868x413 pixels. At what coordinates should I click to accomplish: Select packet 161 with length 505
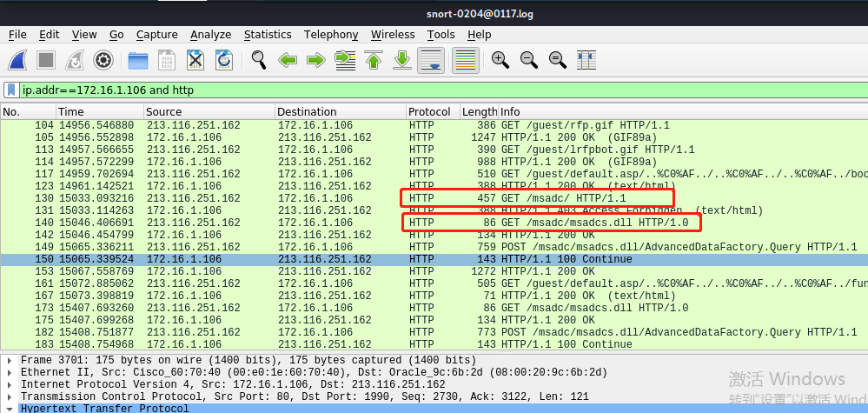434,283
